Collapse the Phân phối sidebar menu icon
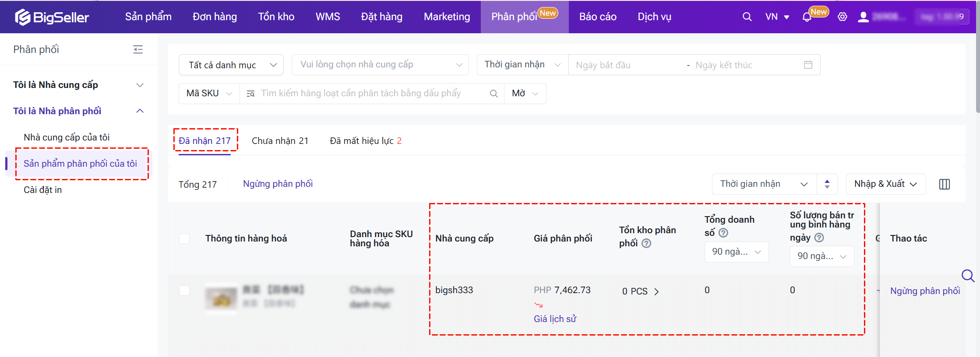980x357 pixels. 138,49
